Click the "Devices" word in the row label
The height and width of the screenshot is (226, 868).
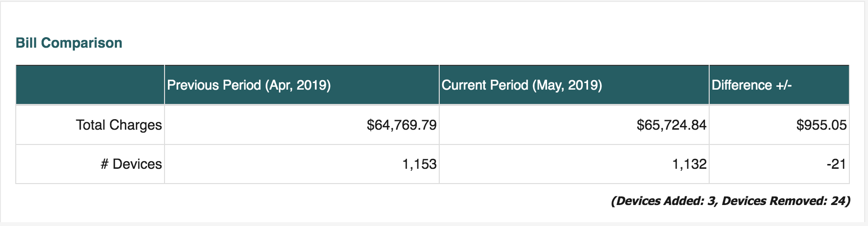tap(137, 164)
